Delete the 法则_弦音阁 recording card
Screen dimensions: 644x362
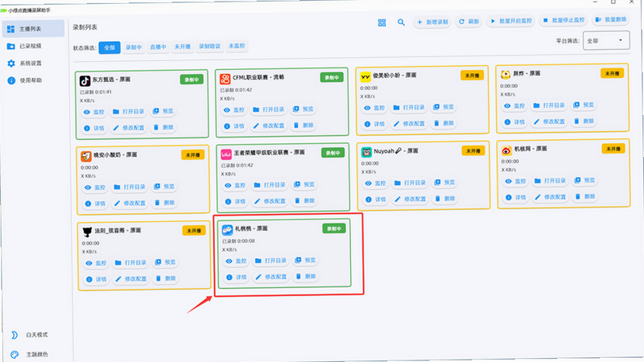point(166,278)
